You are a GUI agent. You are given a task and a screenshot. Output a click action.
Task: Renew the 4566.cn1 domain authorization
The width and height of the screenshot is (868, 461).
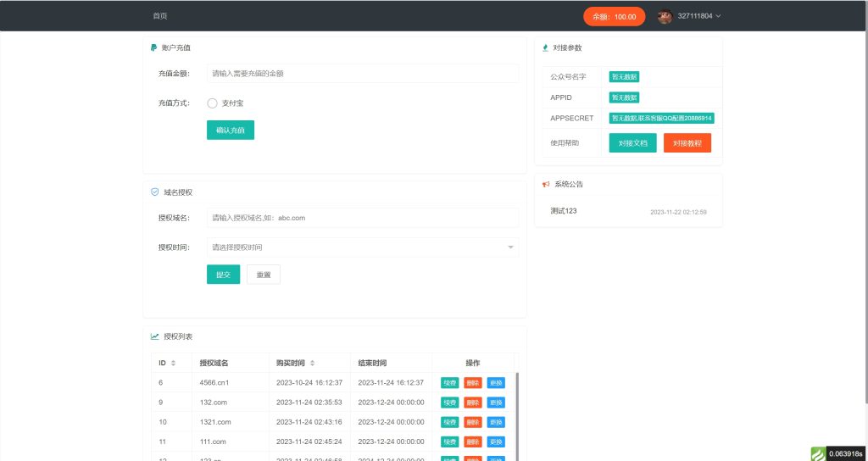click(449, 383)
